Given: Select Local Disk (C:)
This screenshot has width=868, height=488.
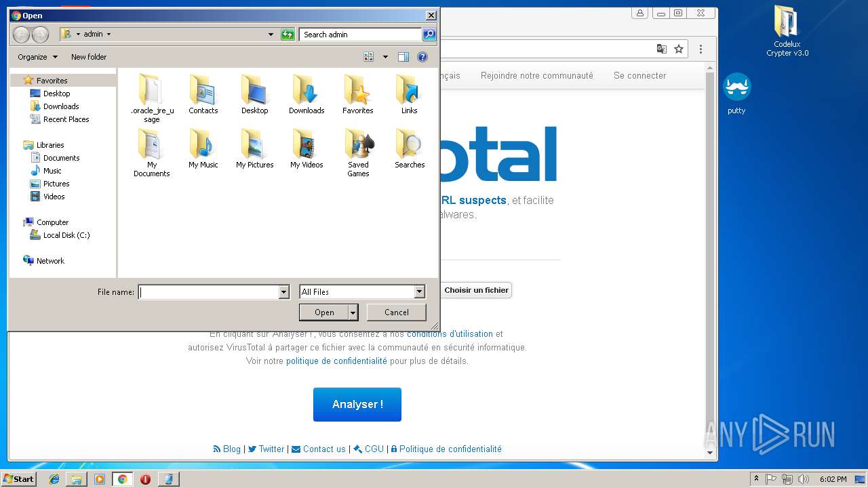Looking at the screenshot, I should click(66, 235).
